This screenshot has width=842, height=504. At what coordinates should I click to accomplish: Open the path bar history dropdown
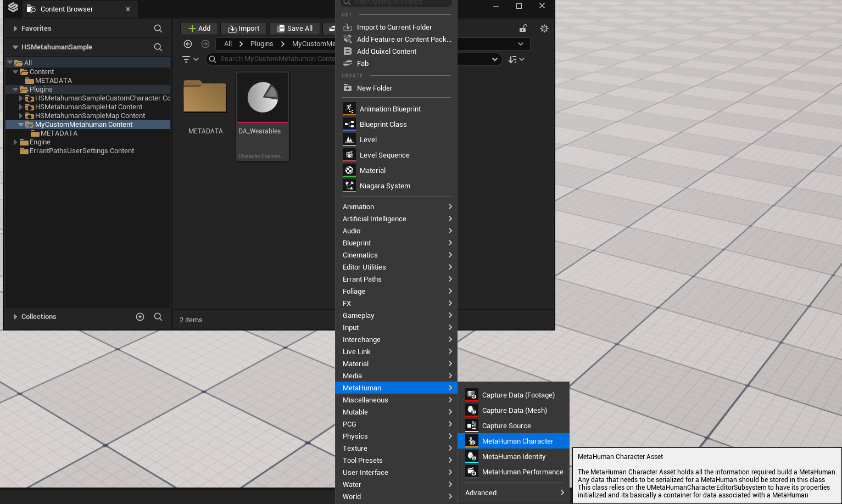coord(521,44)
